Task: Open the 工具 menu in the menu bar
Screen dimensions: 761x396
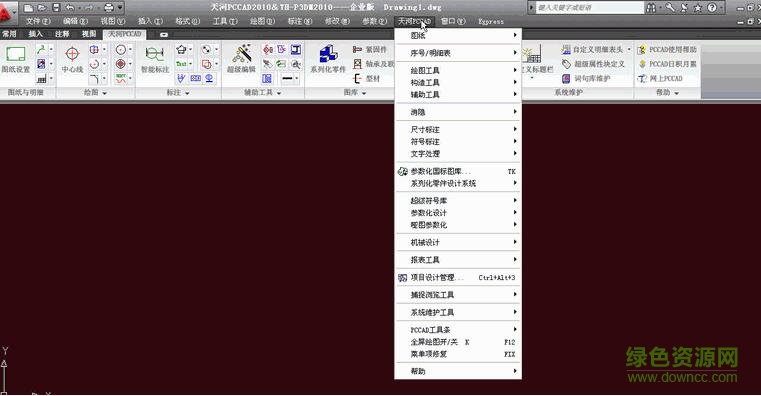Action: (225, 21)
